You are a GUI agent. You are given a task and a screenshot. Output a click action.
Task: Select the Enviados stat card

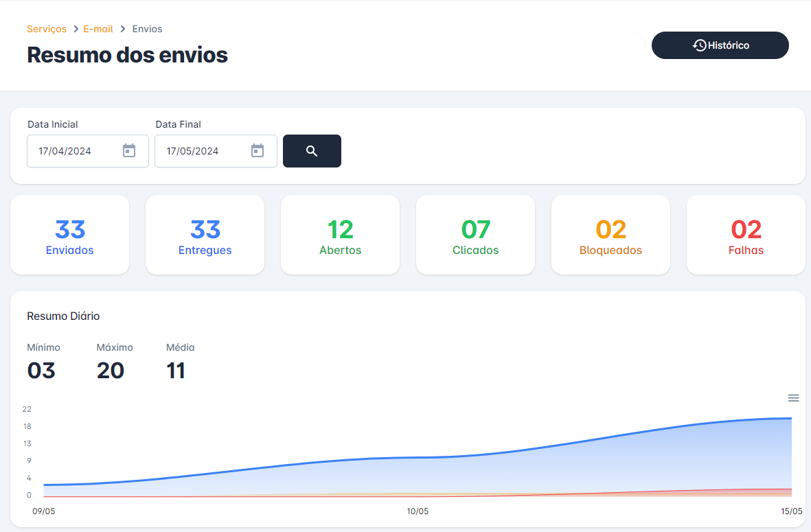click(x=69, y=235)
